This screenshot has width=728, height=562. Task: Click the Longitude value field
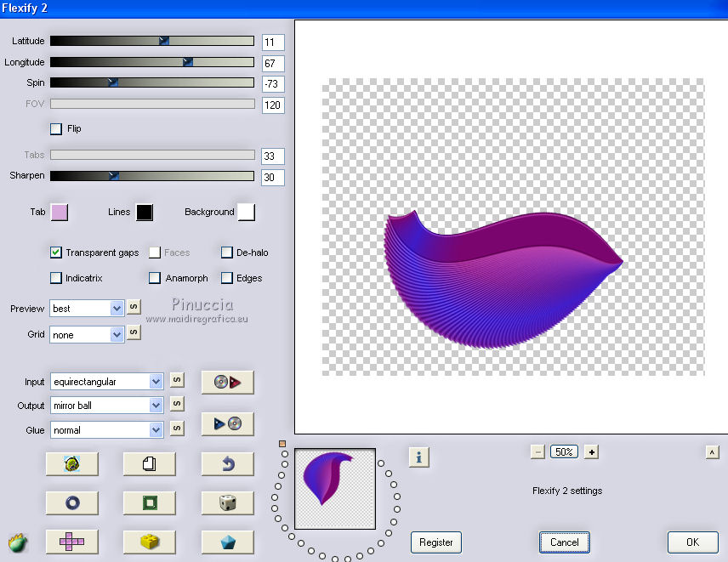point(273,63)
